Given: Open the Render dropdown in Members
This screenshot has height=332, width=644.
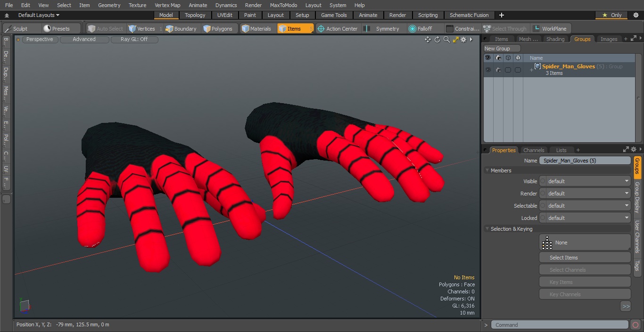Looking at the screenshot, I should tap(585, 194).
